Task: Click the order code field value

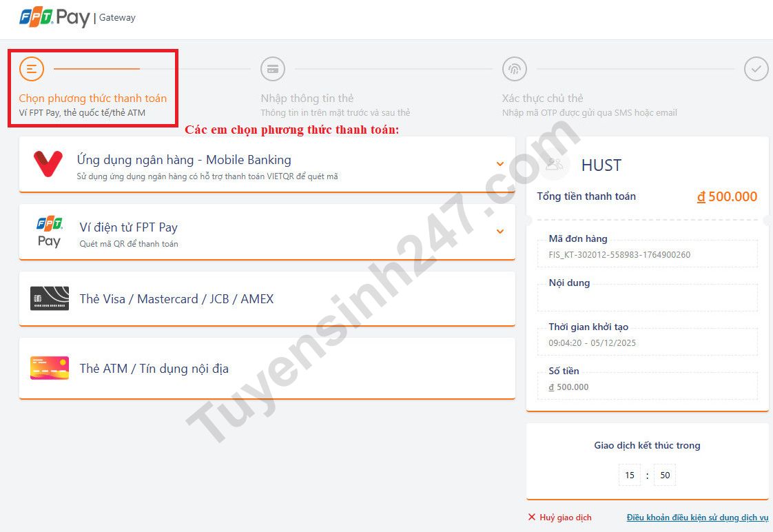Action: tap(619, 255)
